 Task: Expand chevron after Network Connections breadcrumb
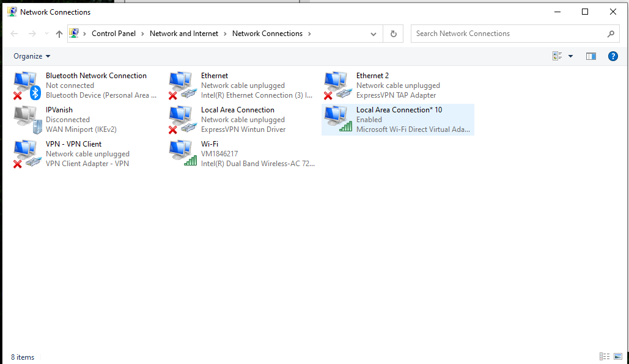tap(309, 34)
